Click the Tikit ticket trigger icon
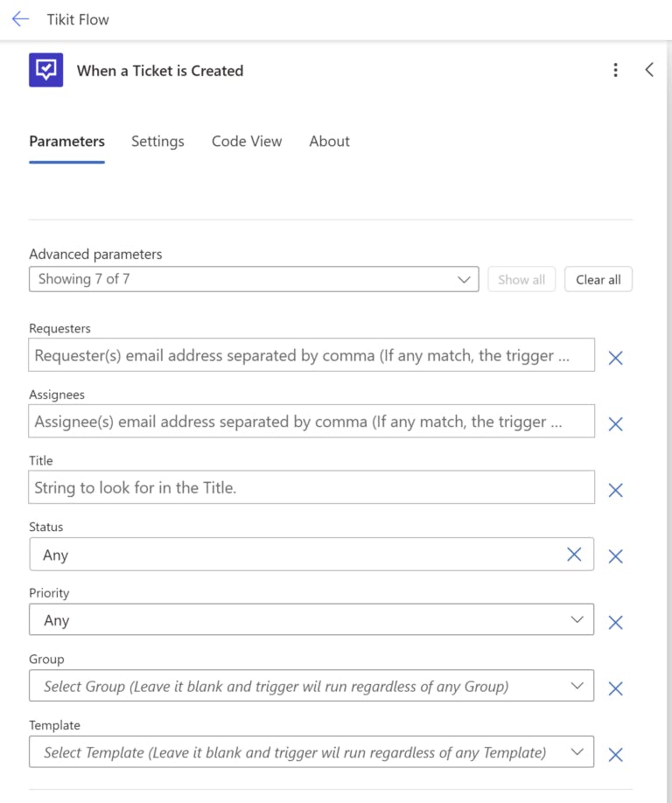Viewport: 672px width, 803px height. [45, 70]
